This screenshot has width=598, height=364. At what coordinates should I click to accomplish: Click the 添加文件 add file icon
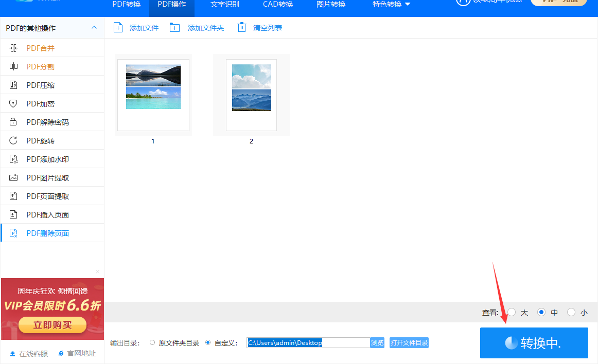(x=118, y=27)
